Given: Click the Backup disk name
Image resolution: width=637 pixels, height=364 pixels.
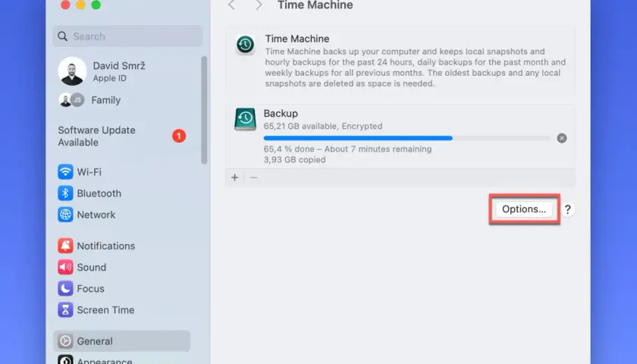Looking at the screenshot, I should point(281,113).
